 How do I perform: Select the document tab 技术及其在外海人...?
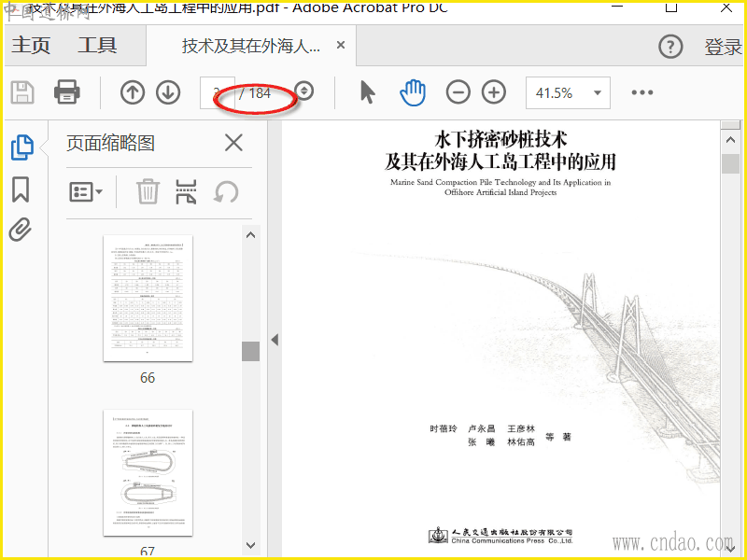[x=251, y=46]
